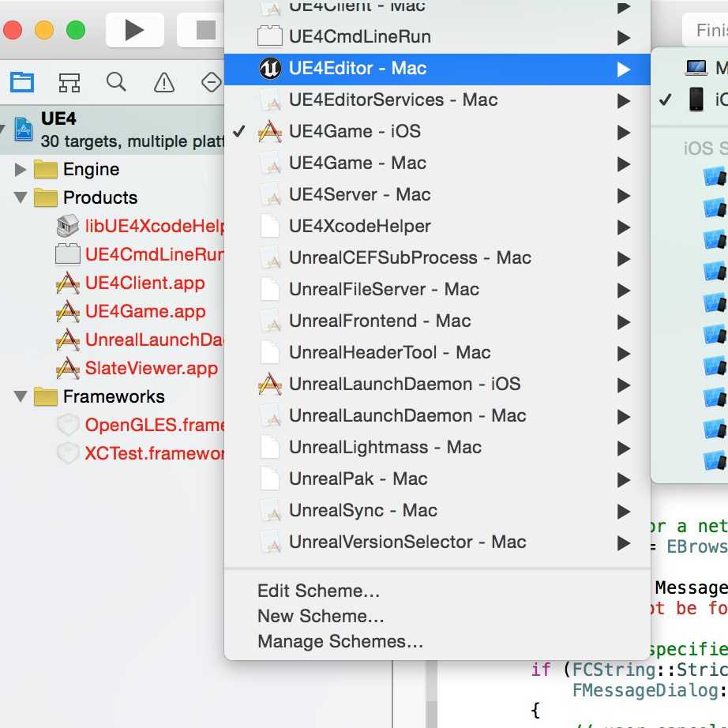Choose UE4Game - Mac scheme
The image size is (728, 728).
[437, 163]
